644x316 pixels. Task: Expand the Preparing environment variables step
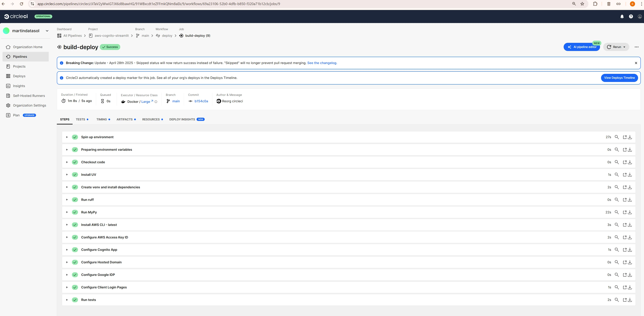(x=67, y=150)
